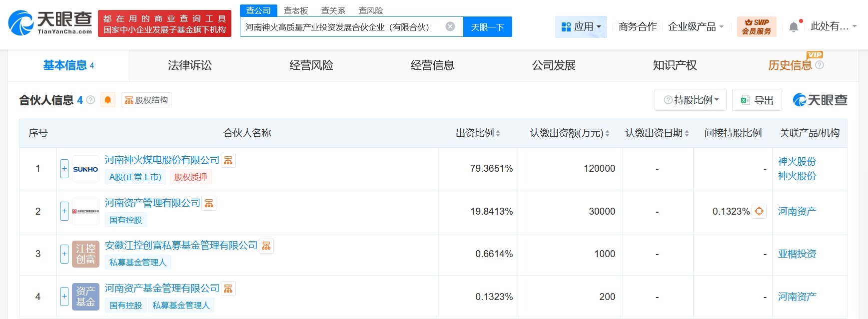The image size is (868, 319).
Task: Switch to the 查风险 search tab
Action: [x=371, y=10]
